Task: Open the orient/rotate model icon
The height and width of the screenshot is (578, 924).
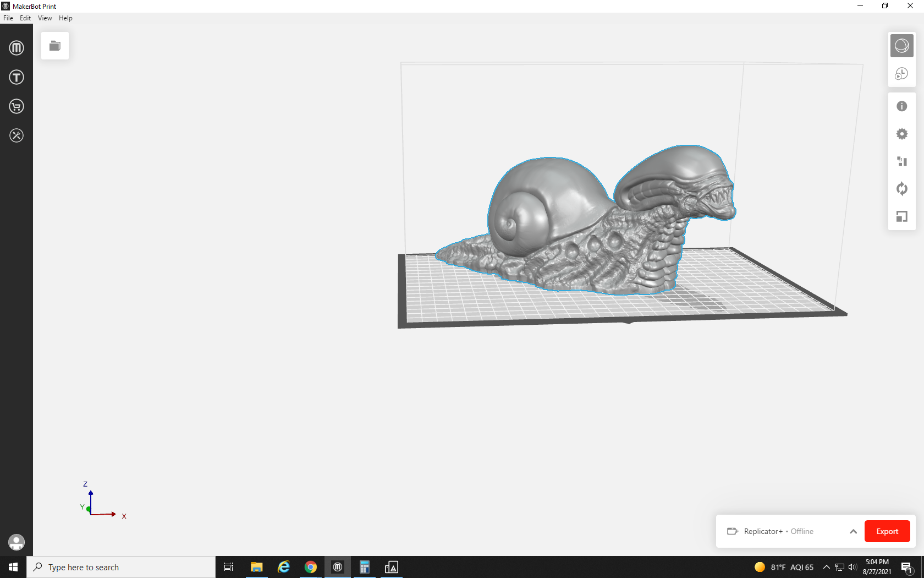Action: (x=902, y=189)
